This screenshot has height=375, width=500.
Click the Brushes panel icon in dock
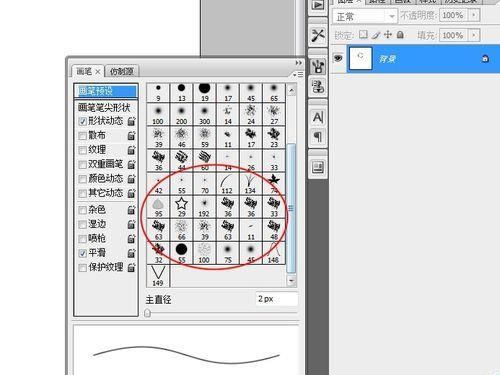click(x=318, y=66)
